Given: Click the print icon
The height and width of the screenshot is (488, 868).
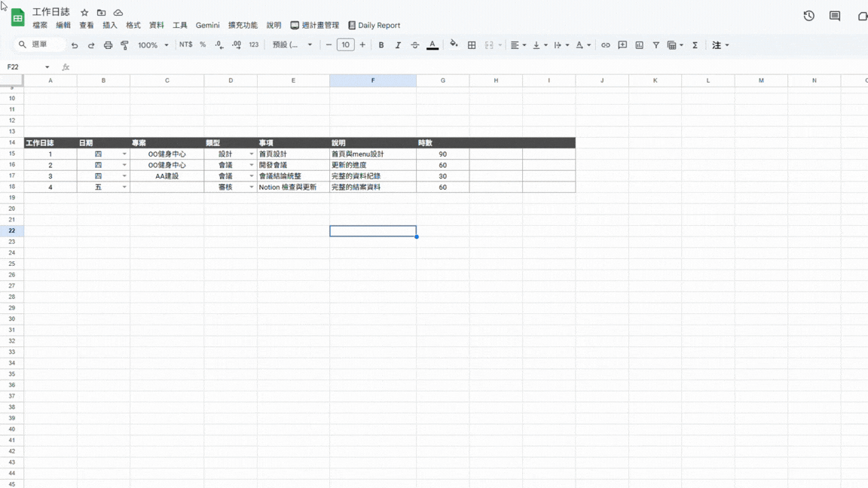Looking at the screenshot, I should 108,45.
